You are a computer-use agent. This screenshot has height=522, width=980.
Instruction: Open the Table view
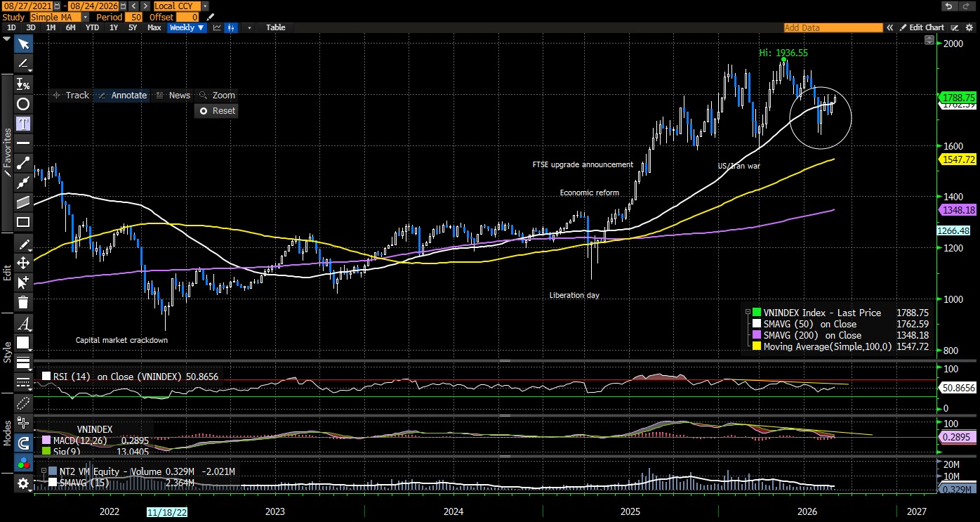coord(276,27)
